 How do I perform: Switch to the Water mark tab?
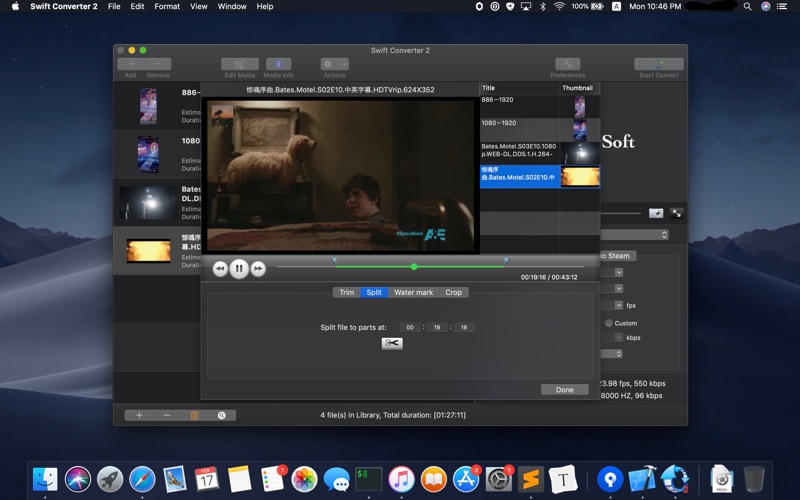coord(413,293)
